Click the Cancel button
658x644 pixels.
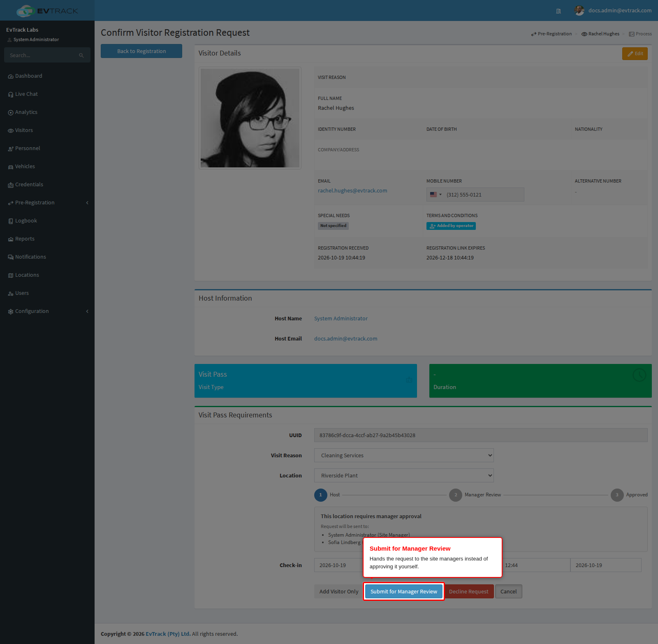[x=509, y=591]
